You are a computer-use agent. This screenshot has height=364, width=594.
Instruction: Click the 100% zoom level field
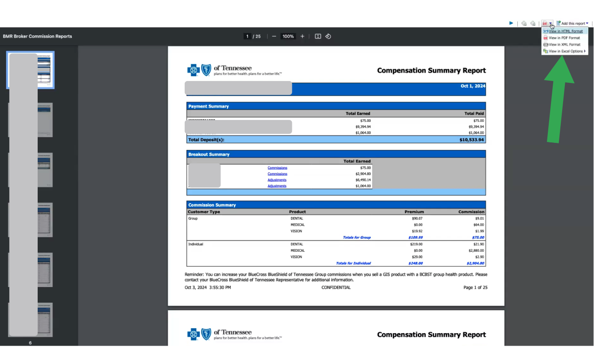[x=288, y=36]
